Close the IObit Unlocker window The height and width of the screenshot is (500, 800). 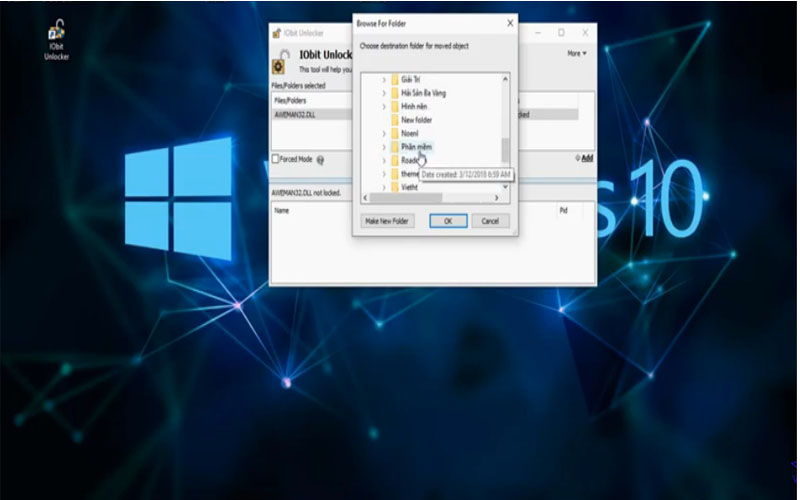585,33
